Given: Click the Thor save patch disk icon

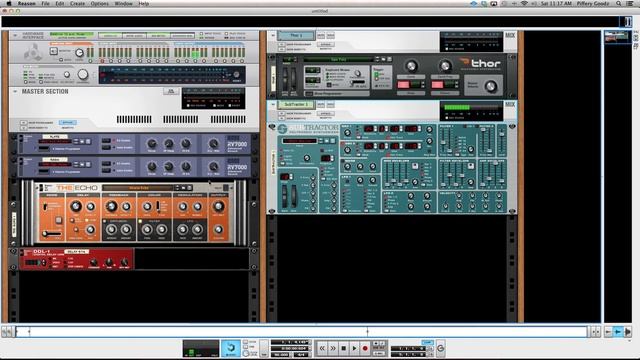Looking at the screenshot, I should [x=389, y=59].
